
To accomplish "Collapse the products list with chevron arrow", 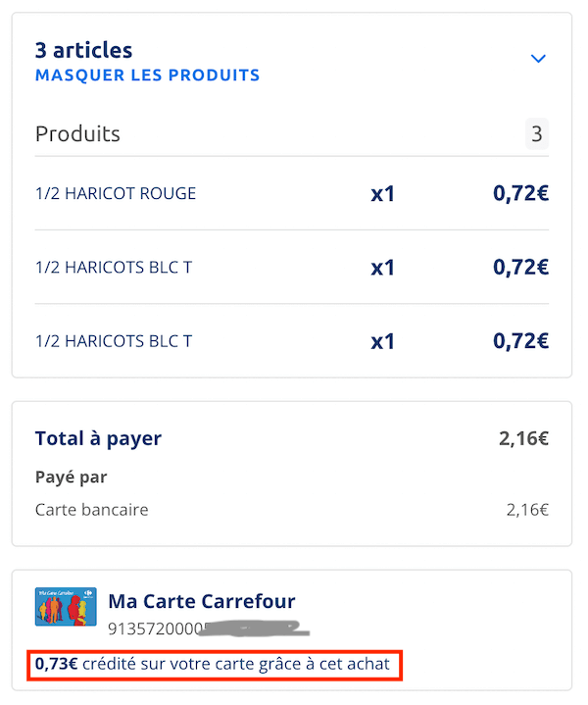I will point(538,59).
